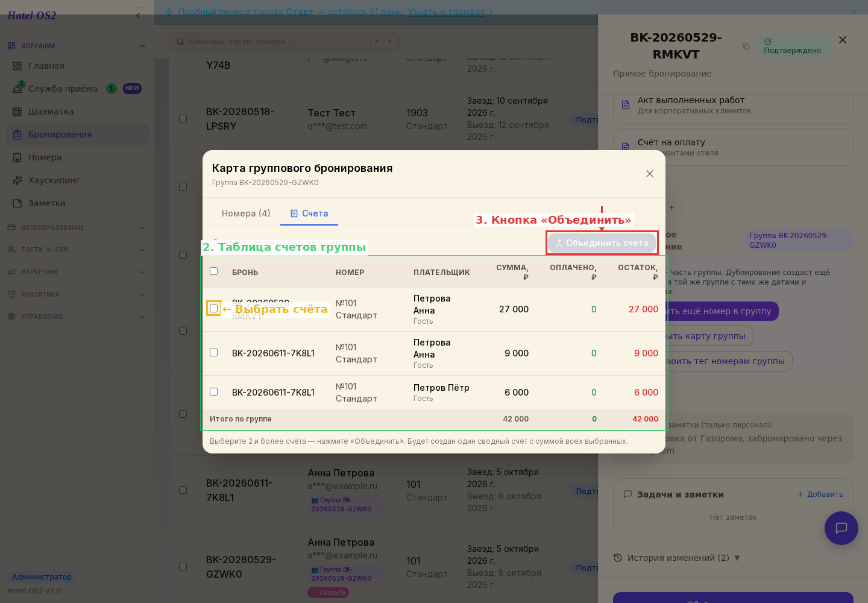868x603 pixels.
Task: Open Хаускипинг sparkle icon in sidebar
Action: pos(17,180)
